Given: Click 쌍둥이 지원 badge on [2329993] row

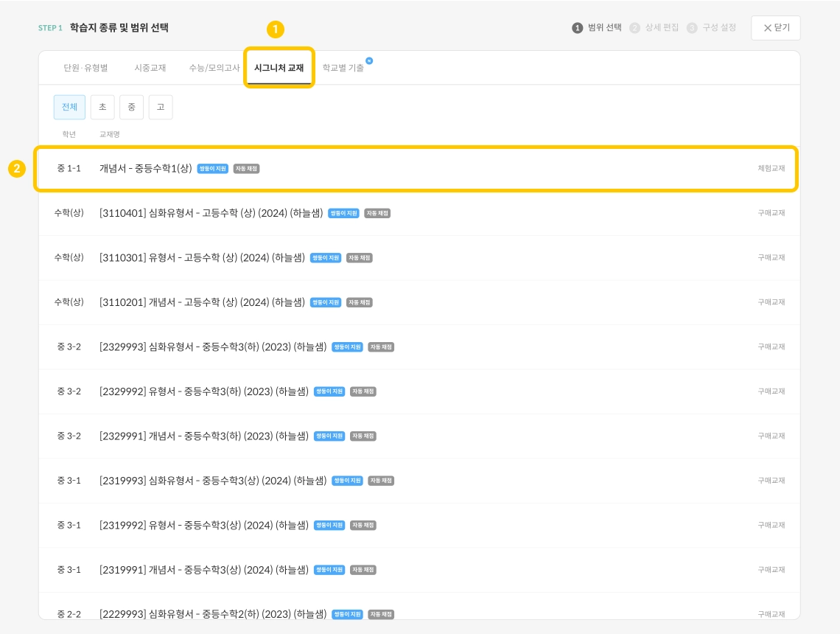Looking at the screenshot, I should [x=347, y=346].
